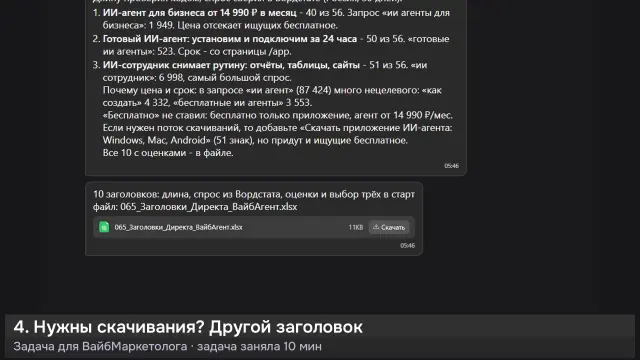Click the line «Все 10 с оценками - в файле.»
Viewport: 640px width, 360px height.
coord(168,153)
